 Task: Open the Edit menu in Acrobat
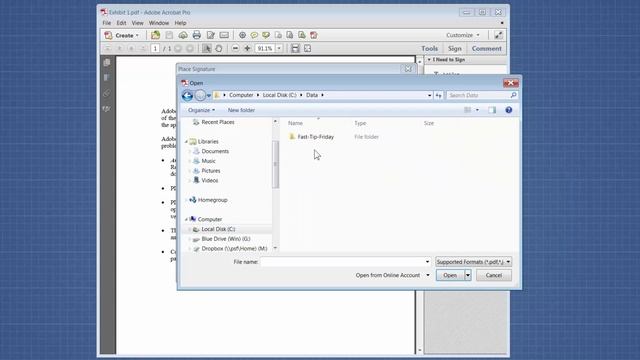click(x=121, y=23)
